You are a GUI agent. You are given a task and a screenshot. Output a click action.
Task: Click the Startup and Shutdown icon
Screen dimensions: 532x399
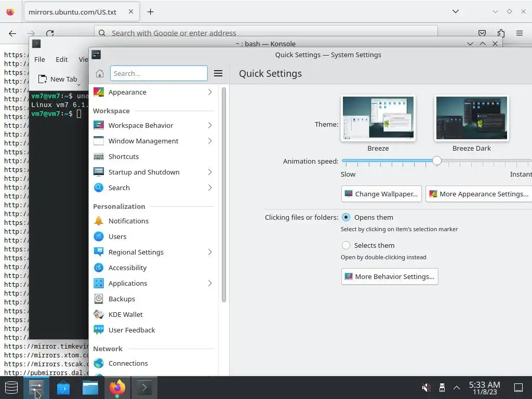(x=99, y=172)
